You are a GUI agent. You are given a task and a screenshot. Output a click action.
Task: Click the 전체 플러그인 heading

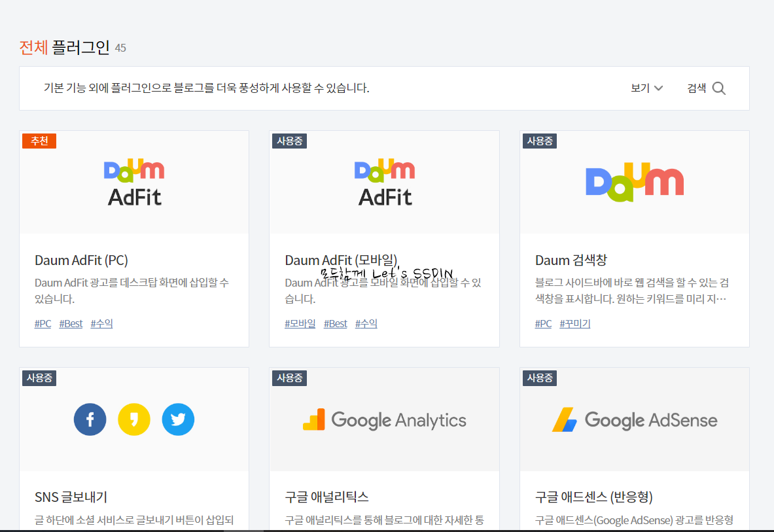point(64,47)
